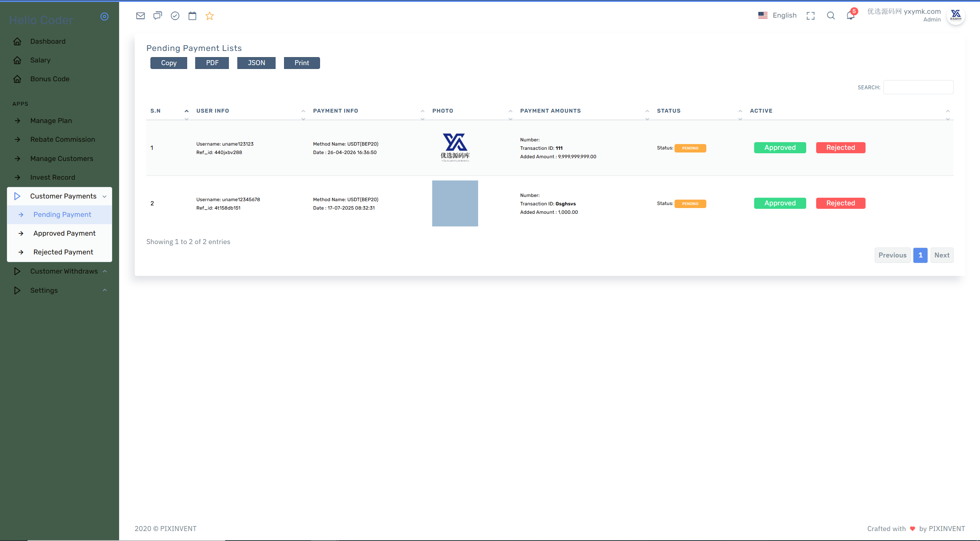Viewport: 980px width, 541px height.
Task: Export table as PDF
Action: click(x=212, y=63)
